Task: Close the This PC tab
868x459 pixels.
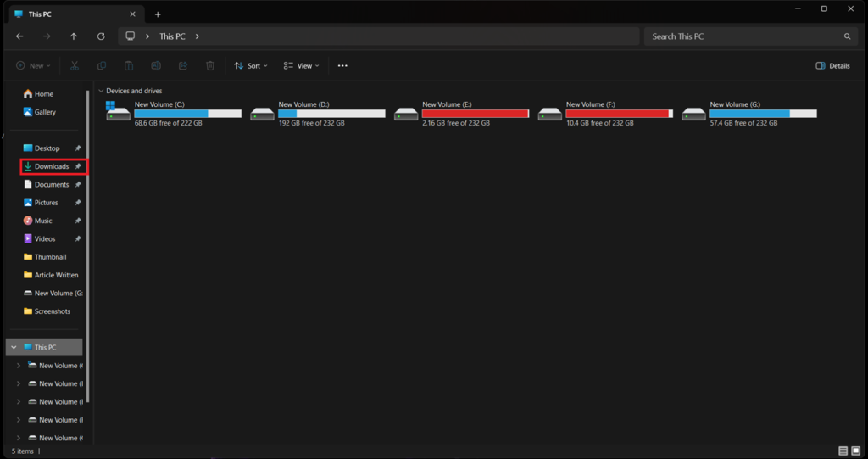Action: (132, 14)
